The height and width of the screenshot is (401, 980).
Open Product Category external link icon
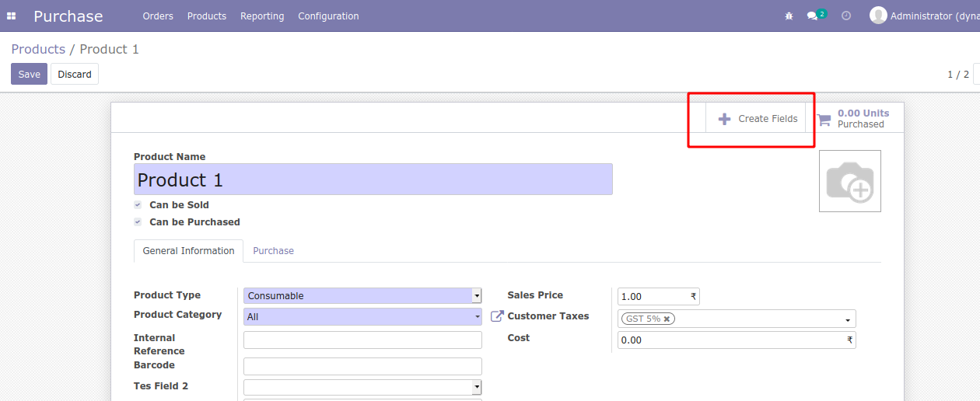[x=497, y=316]
